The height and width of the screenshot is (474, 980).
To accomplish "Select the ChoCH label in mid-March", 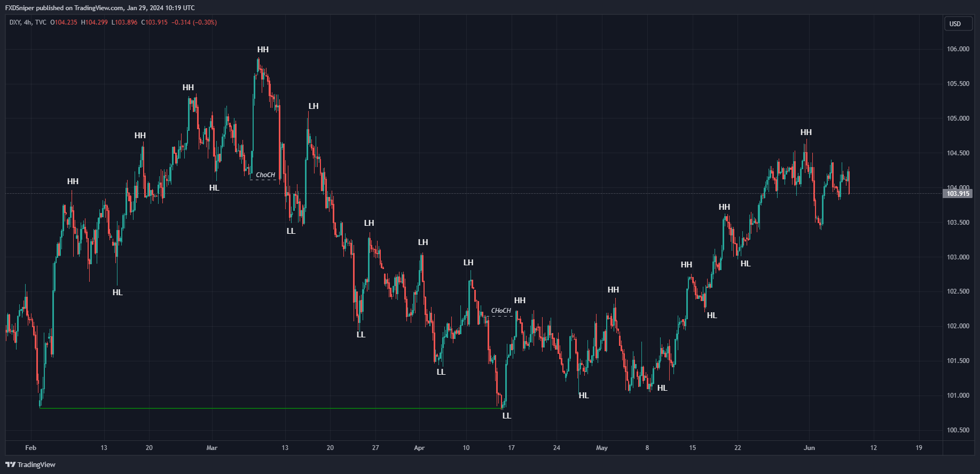I will pos(265,175).
